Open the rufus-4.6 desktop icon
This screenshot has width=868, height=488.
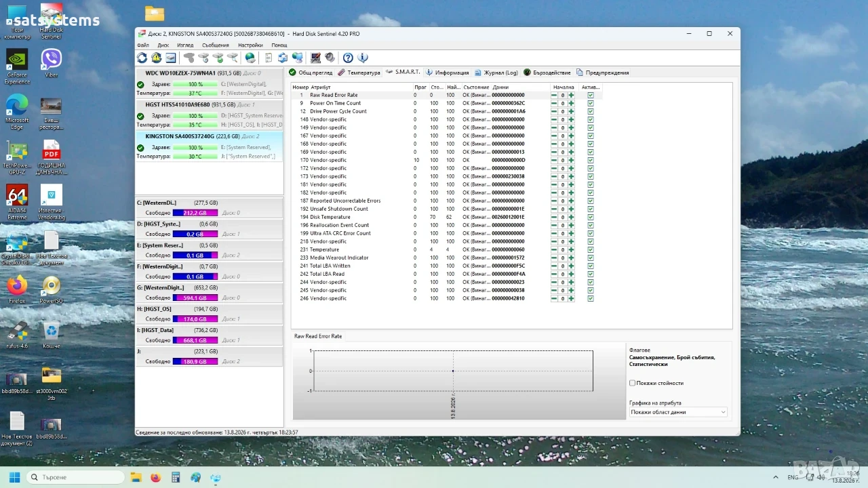pyautogui.click(x=17, y=335)
